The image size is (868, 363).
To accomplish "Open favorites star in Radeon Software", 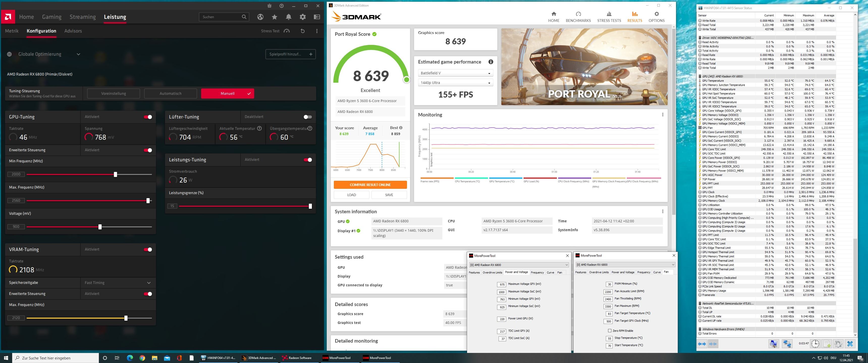I will coord(275,17).
